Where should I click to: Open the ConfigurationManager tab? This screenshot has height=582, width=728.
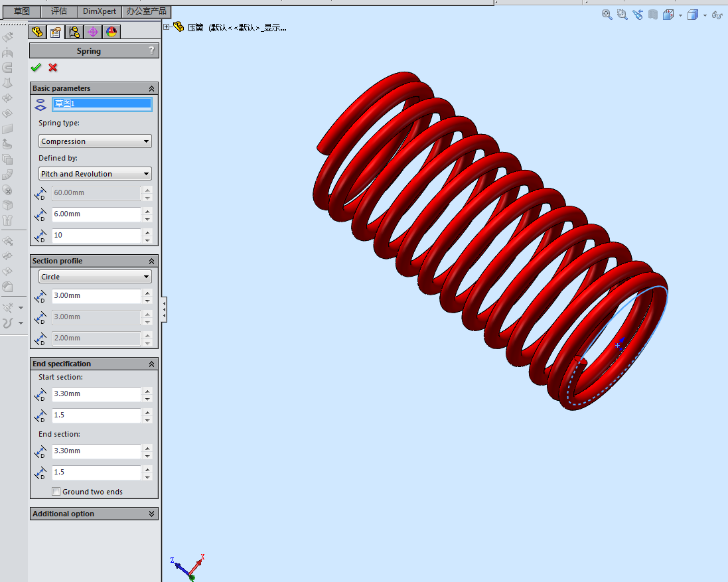tap(74, 32)
